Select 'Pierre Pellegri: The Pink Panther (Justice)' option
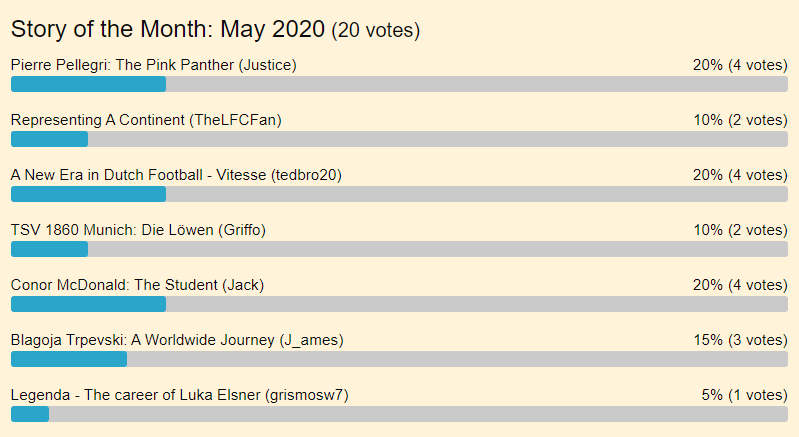The height and width of the screenshot is (437, 799). tap(153, 65)
